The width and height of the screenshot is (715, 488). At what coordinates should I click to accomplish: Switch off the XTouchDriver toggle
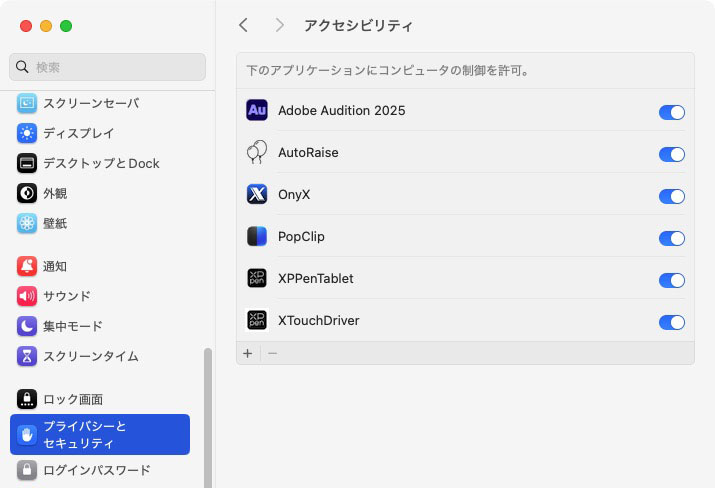tap(671, 322)
